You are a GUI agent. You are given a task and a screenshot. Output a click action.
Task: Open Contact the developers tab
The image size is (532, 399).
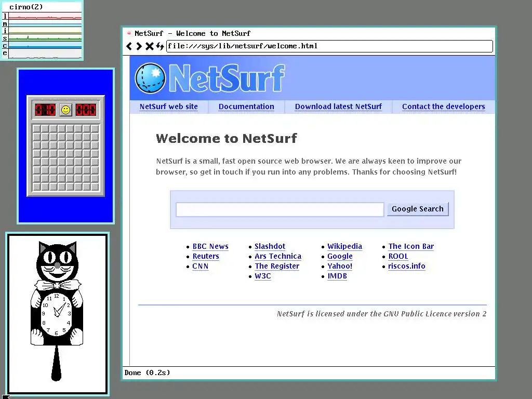pyautogui.click(x=444, y=107)
